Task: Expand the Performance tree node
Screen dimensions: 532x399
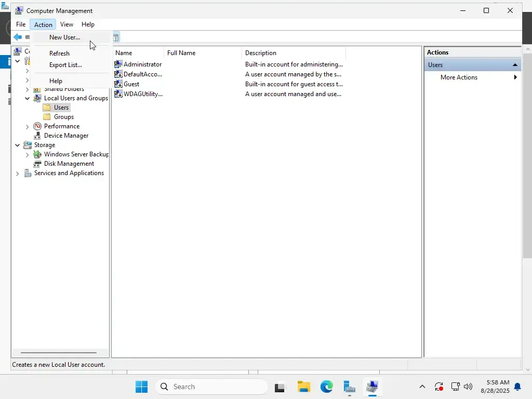Action: pyautogui.click(x=27, y=127)
